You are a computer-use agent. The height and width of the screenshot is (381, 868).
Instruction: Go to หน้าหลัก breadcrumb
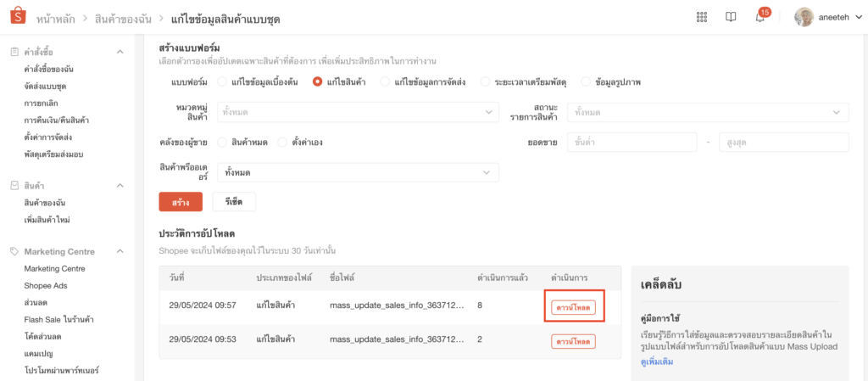click(x=56, y=19)
